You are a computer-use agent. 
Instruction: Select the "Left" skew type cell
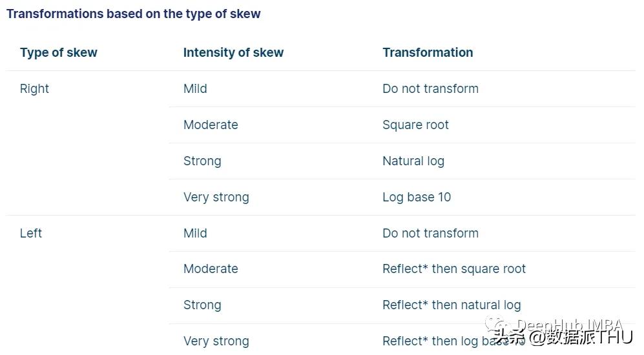[31, 233]
